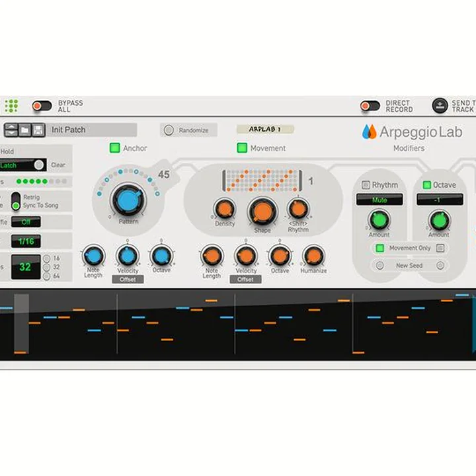Click the orange Movement Octave knob
The image size is (476, 476).
tap(280, 256)
